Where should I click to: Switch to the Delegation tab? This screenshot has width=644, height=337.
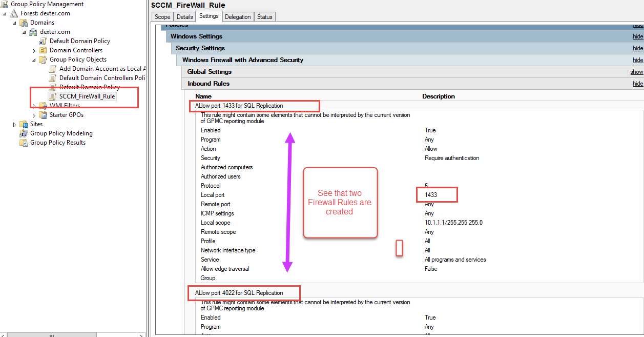pyautogui.click(x=238, y=16)
